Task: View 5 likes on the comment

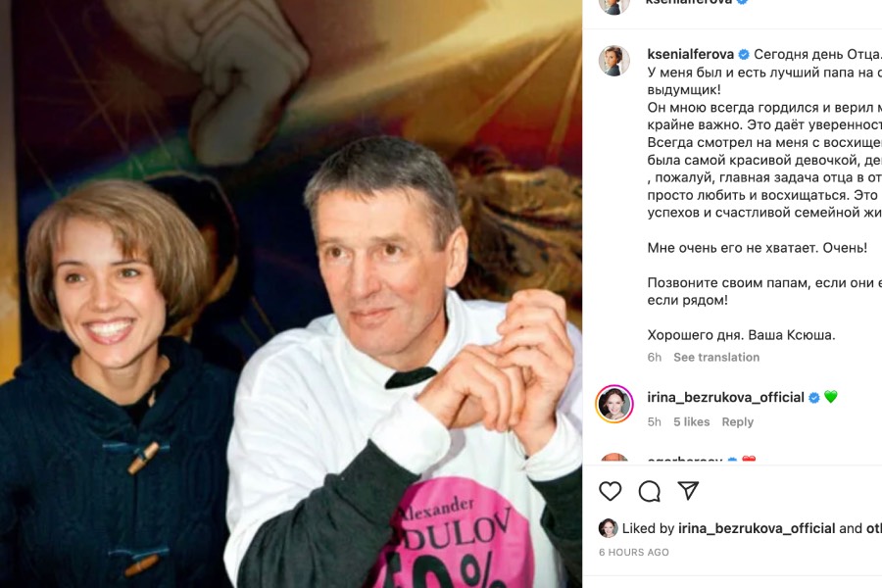Action: pyautogui.click(x=691, y=422)
